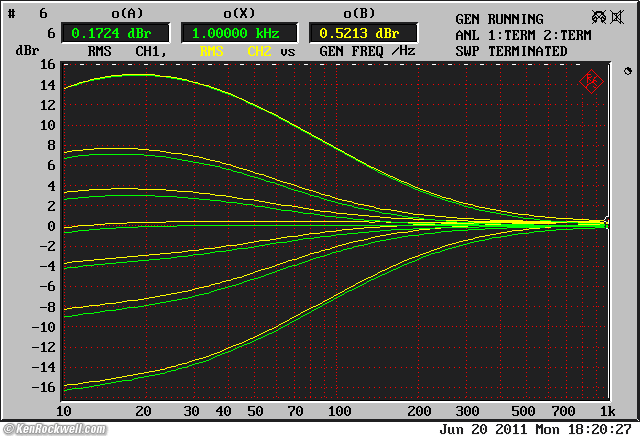Viewport: 640px width, 436px height.
Task: Click the o(A) cursor label
Action: [x=127, y=13]
